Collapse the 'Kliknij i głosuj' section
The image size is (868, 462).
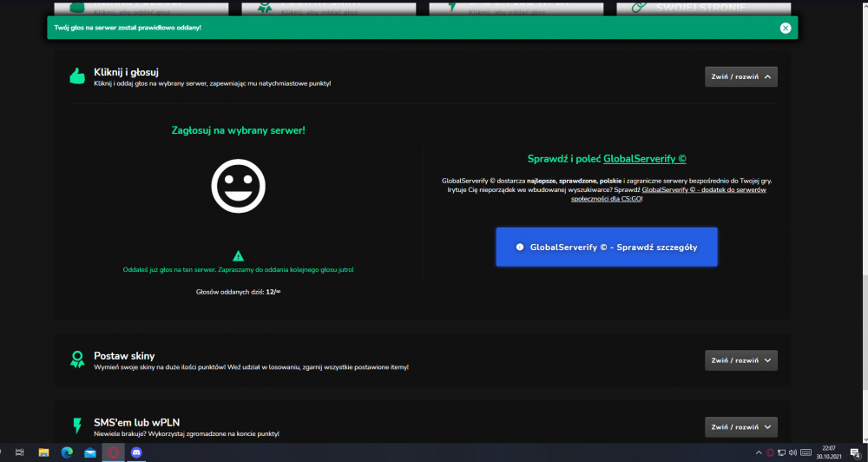tap(740, 76)
